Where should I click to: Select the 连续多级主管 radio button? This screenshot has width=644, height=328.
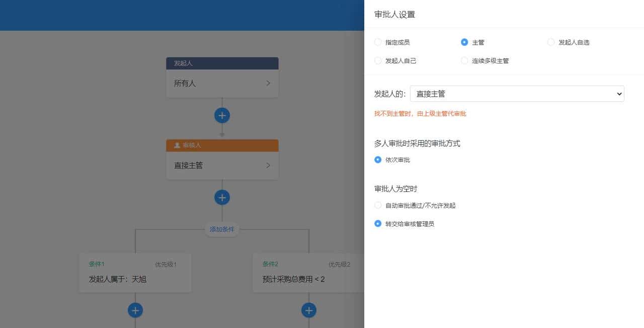coord(464,60)
